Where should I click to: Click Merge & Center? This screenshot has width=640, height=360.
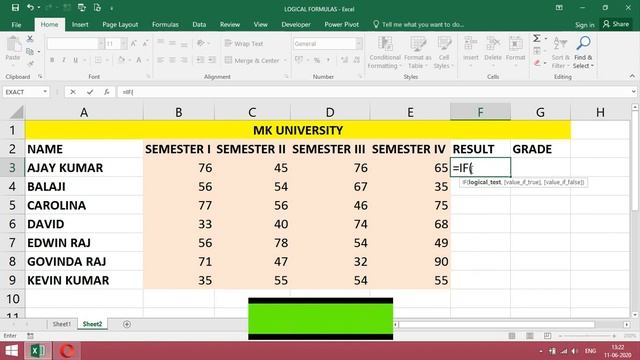[252, 60]
